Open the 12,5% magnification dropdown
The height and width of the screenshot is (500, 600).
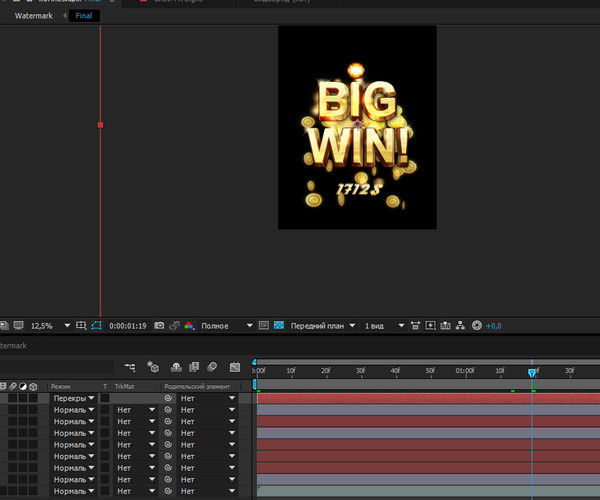(50, 326)
